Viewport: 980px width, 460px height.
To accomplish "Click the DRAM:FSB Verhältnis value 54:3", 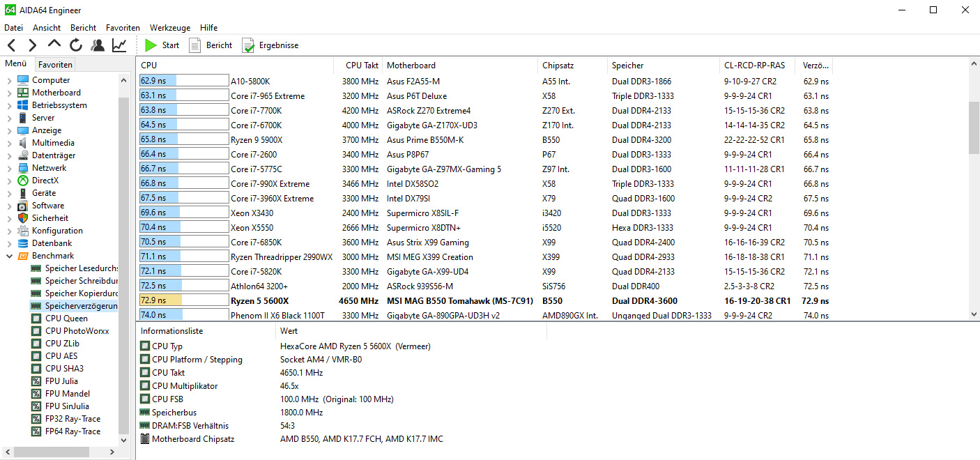I will pos(289,426).
